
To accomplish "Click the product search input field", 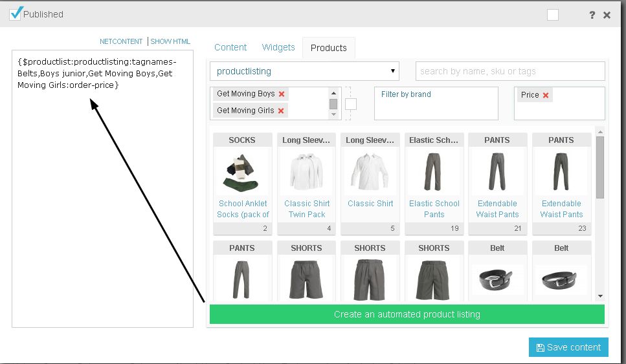I will click(510, 71).
